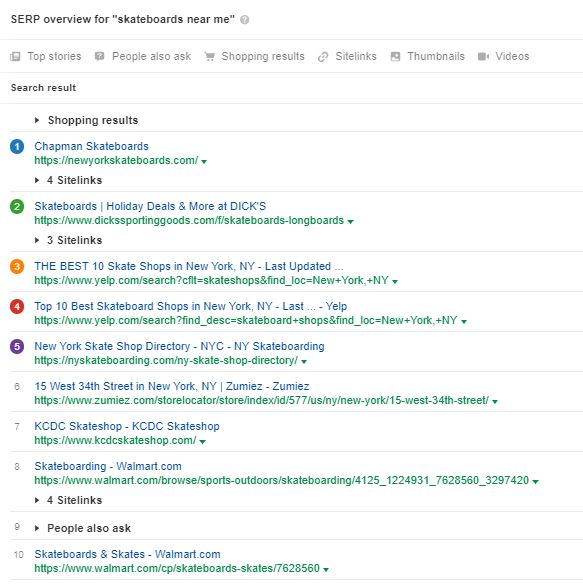This screenshot has width=583, height=587.
Task: Click the Yelp cflt=skateshops search URL
Action: [x=211, y=280]
